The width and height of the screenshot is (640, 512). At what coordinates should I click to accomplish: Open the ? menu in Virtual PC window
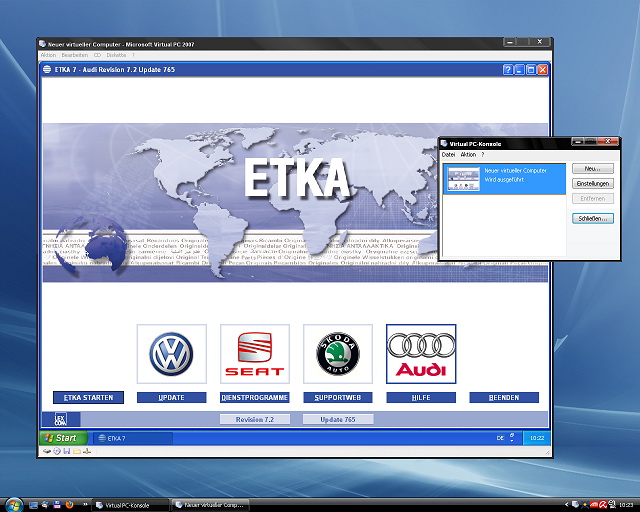tap(133, 55)
